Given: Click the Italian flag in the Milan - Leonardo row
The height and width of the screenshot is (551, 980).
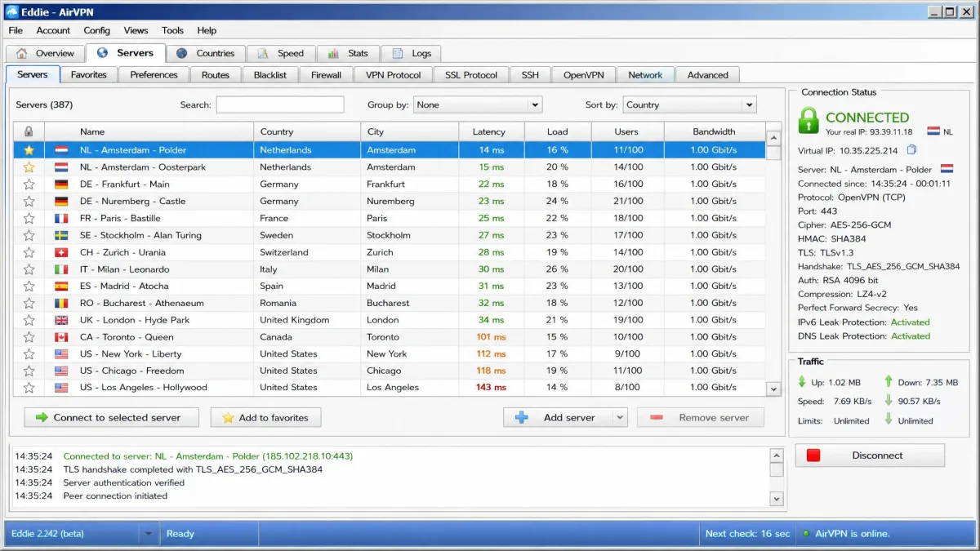Looking at the screenshot, I should pyautogui.click(x=61, y=269).
